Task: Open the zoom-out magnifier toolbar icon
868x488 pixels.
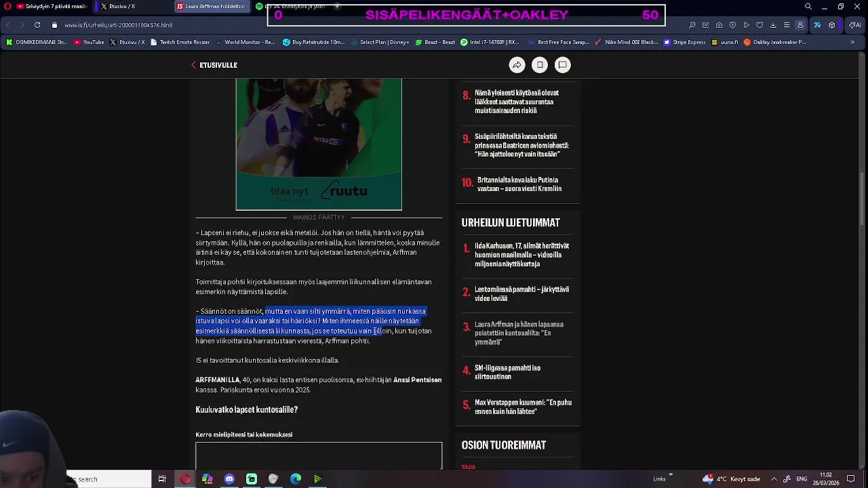Action: pyautogui.click(x=692, y=25)
